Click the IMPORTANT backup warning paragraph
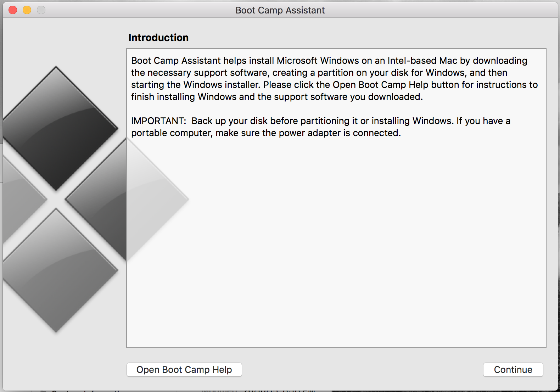The width and height of the screenshot is (560, 392). (x=321, y=127)
